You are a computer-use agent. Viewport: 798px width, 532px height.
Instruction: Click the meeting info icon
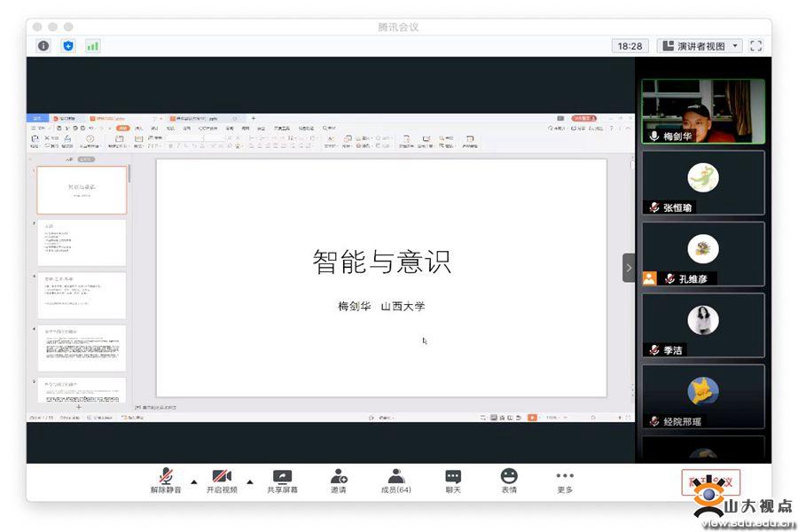[x=43, y=46]
